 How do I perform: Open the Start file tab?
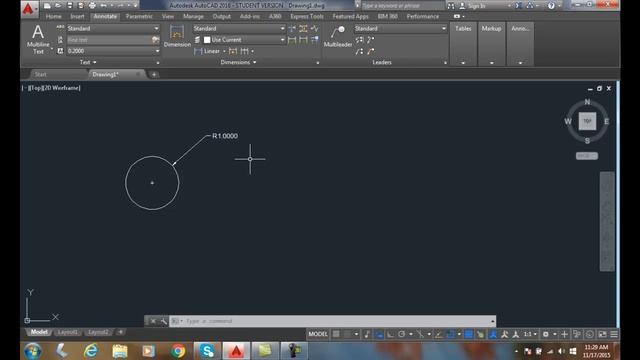[x=40, y=74]
